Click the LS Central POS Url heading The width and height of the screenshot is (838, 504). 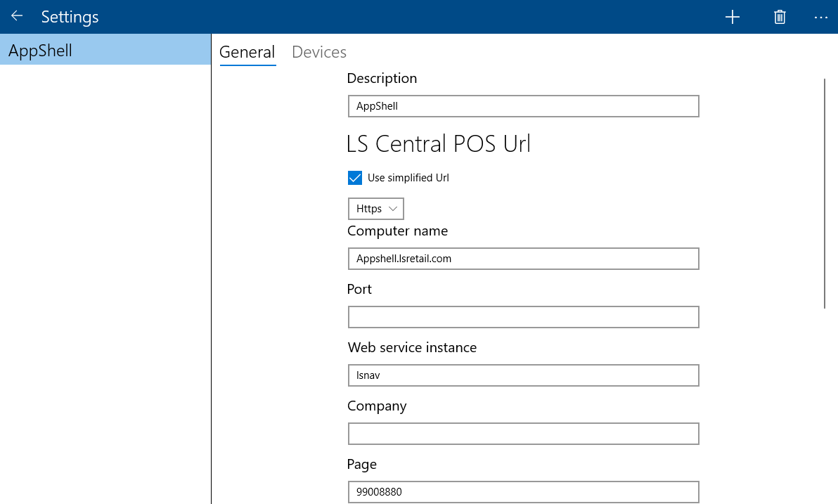tap(439, 143)
